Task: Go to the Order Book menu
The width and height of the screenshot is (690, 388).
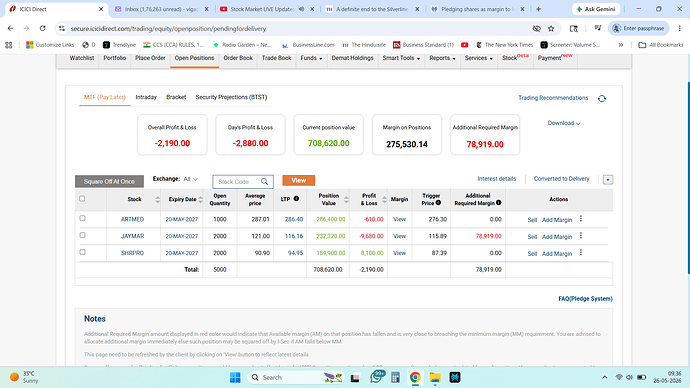Action: (x=238, y=58)
